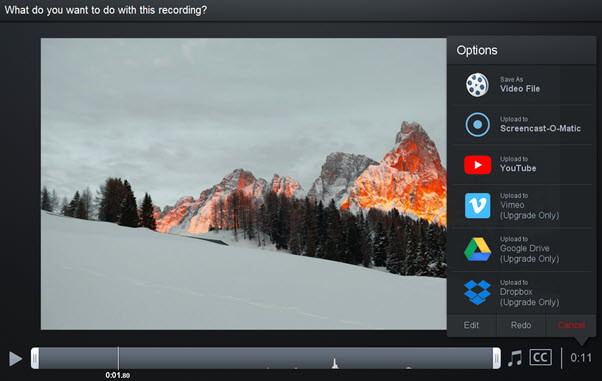Click the right trim handle on timeline
Screen dimensions: 602x381
tap(496, 358)
